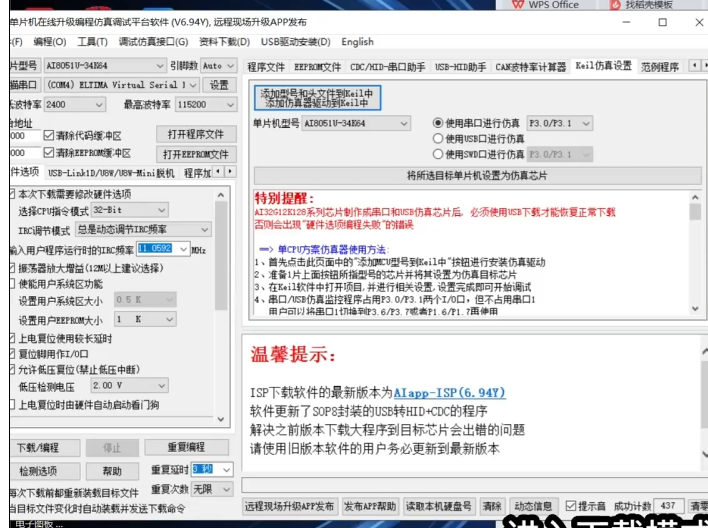Switch to the 程序文件 tab
This screenshot has width=708, height=528.
(x=266, y=67)
